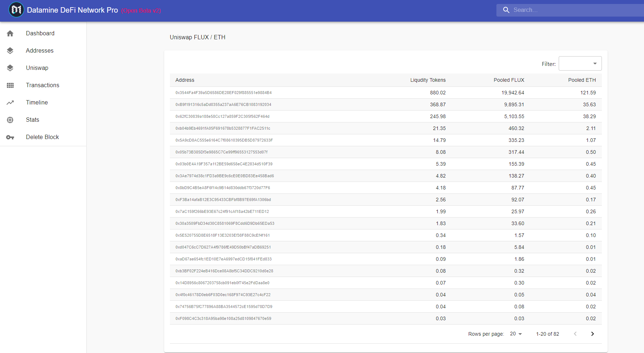The width and height of the screenshot is (644, 353).
Task: Open the Uniswap menu item
Action: (43, 68)
